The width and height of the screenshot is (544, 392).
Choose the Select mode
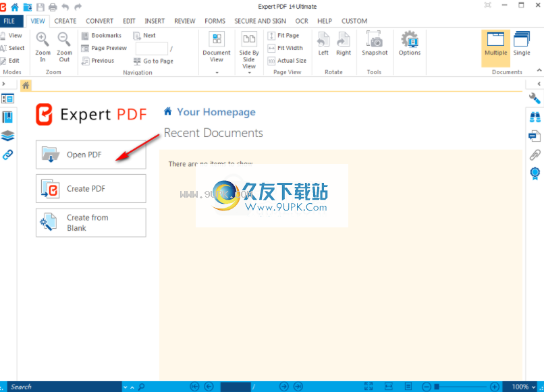[x=13, y=48]
